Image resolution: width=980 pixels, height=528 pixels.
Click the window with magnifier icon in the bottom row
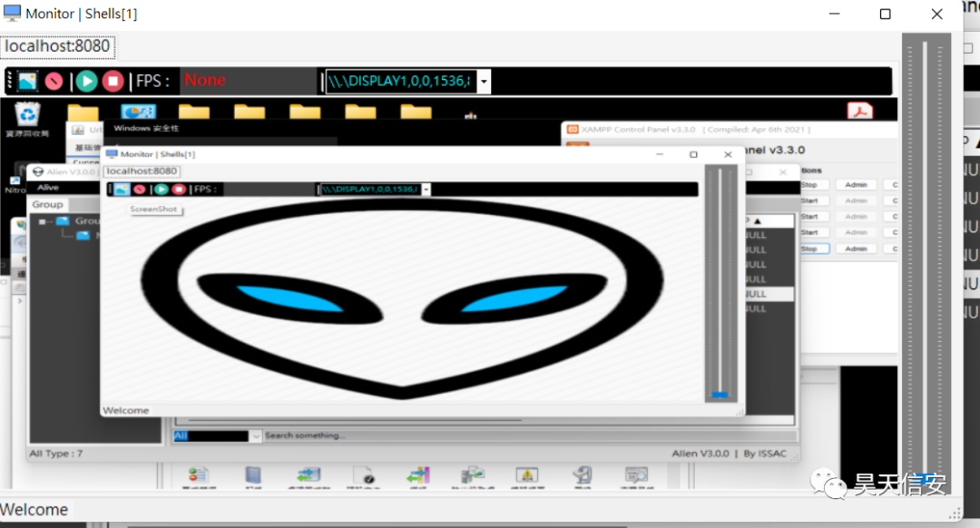coord(636,474)
